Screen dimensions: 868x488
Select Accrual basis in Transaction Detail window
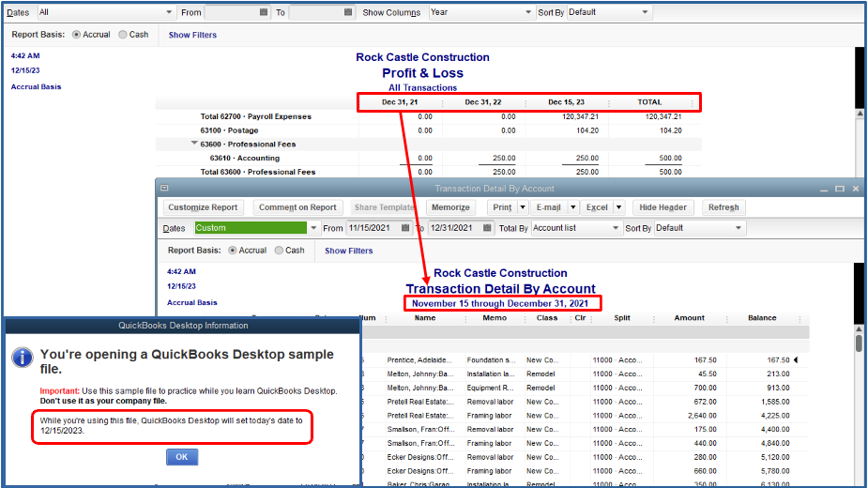coord(233,251)
